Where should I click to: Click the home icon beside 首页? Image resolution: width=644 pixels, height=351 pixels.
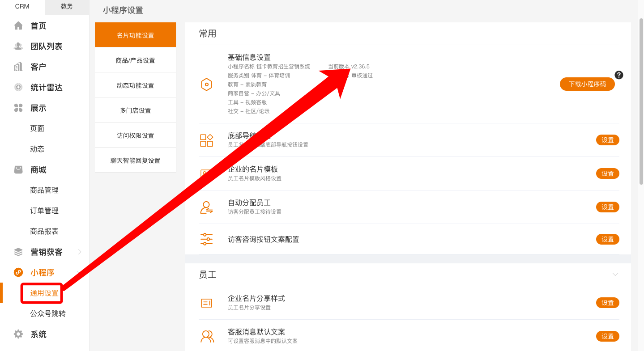pos(18,26)
